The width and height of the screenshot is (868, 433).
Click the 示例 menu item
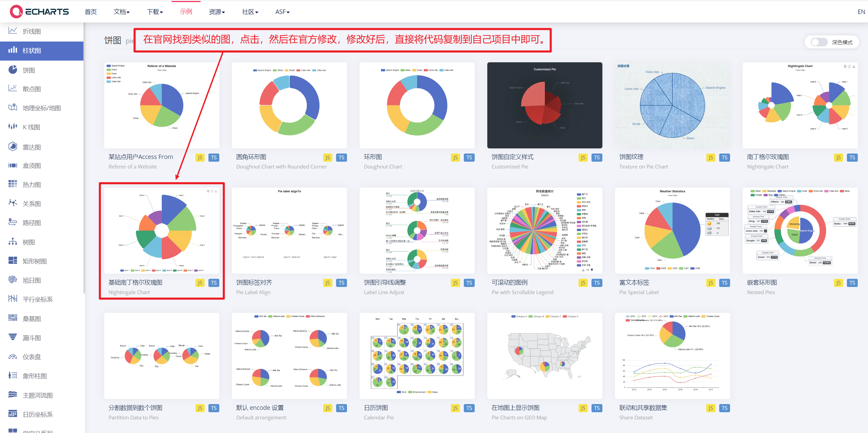pyautogui.click(x=186, y=12)
